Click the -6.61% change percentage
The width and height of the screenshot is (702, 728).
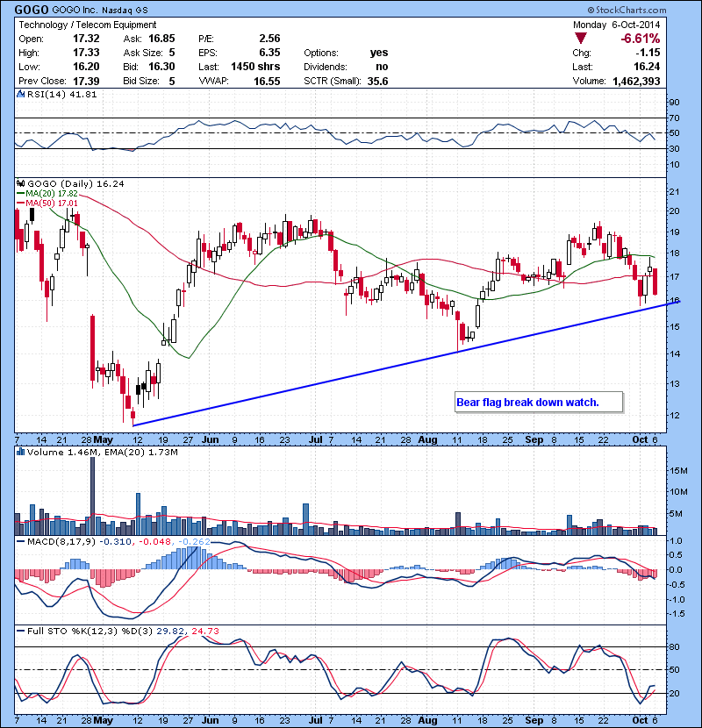point(641,38)
